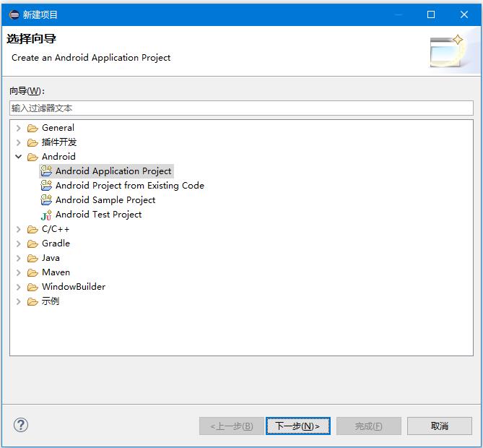
Task: Select the WindowBuilder tree label
Action: coord(74,287)
